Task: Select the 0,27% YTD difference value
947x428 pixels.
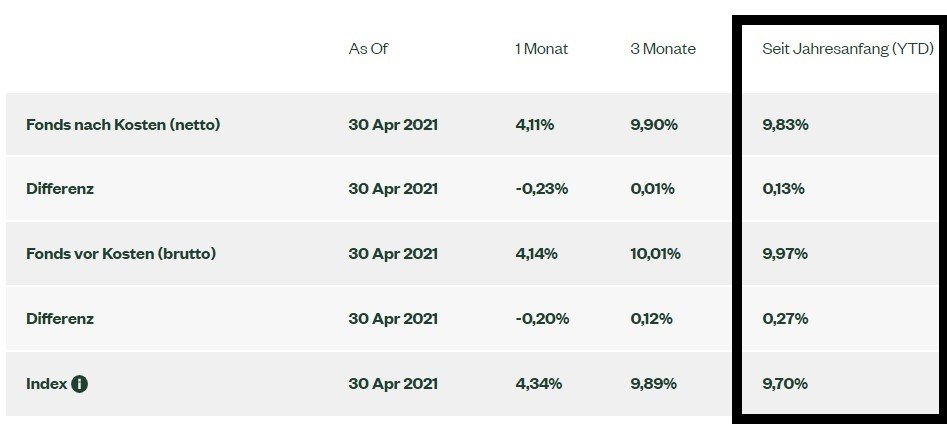Action: (785, 319)
